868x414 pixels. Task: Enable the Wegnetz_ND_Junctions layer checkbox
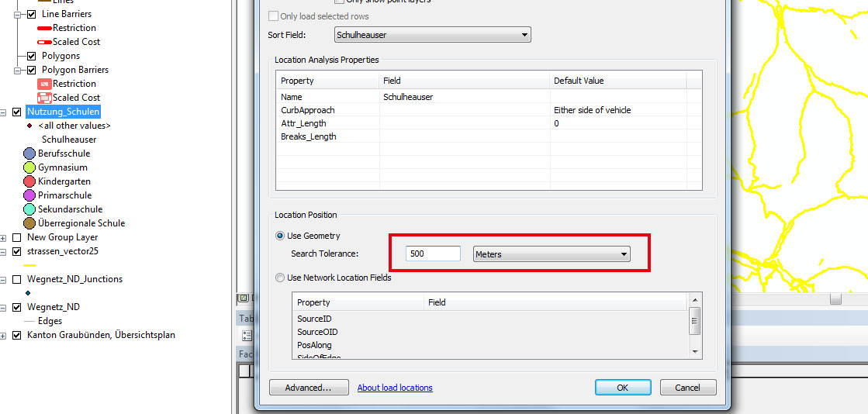point(17,279)
